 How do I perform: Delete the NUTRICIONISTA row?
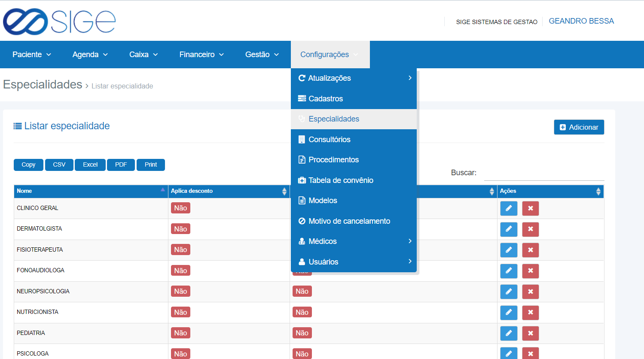(531, 313)
